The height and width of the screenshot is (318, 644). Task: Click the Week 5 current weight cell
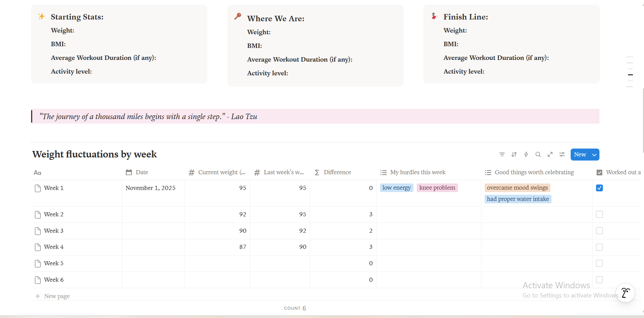tap(217, 263)
